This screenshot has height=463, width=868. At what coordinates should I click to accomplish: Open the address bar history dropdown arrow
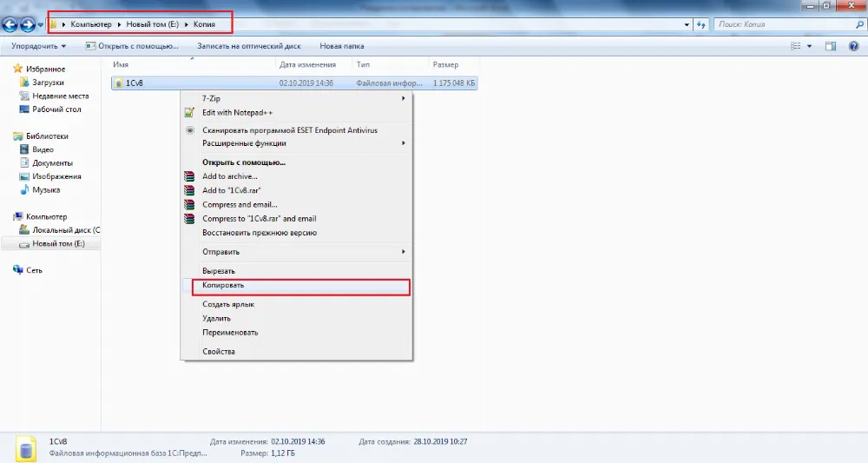coord(687,25)
